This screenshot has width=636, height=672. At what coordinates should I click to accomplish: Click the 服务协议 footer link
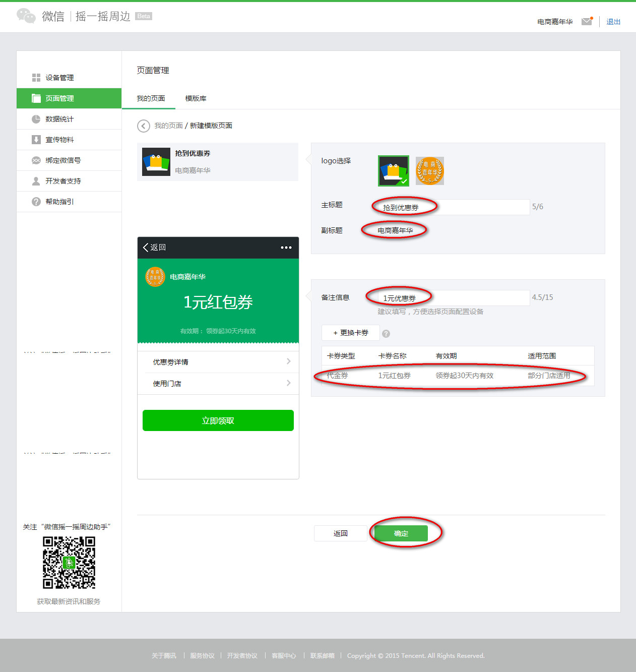[202, 656]
